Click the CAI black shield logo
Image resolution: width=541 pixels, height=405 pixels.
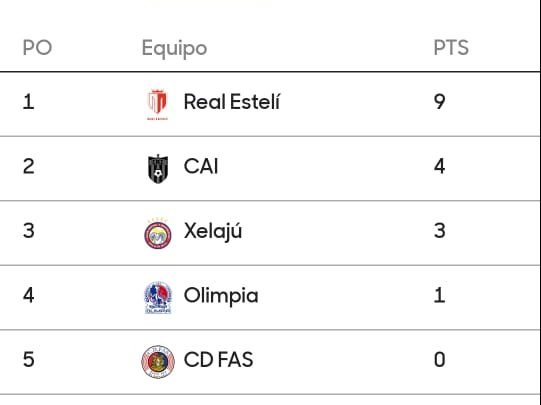point(158,169)
